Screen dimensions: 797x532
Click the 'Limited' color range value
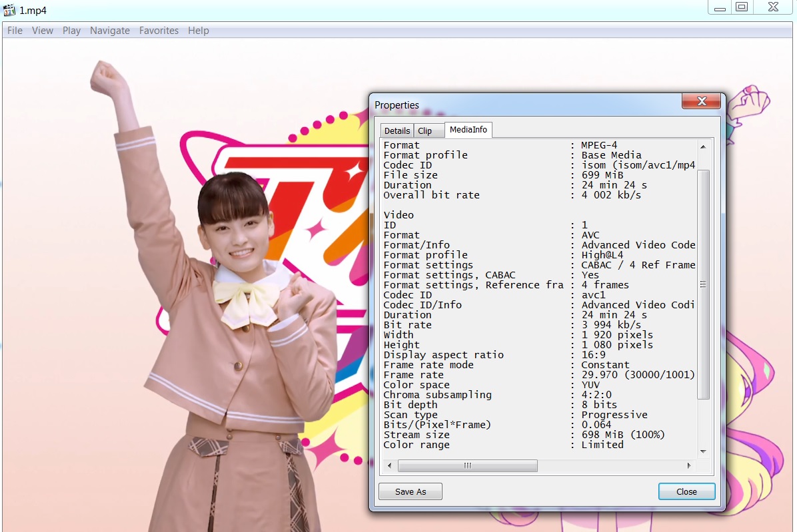(x=602, y=445)
